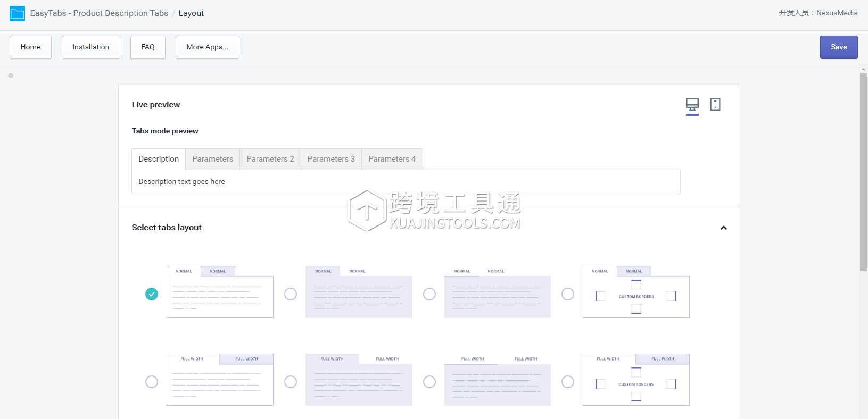Click the 'Tabs mode preview' heading
Image resolution: width=868 pixels, height=419 pixels.
(165, 131)
